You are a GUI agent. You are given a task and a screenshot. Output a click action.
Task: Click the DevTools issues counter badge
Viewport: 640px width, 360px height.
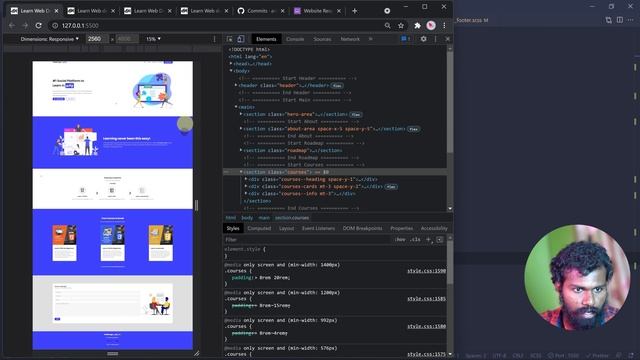tap(405, 39)
